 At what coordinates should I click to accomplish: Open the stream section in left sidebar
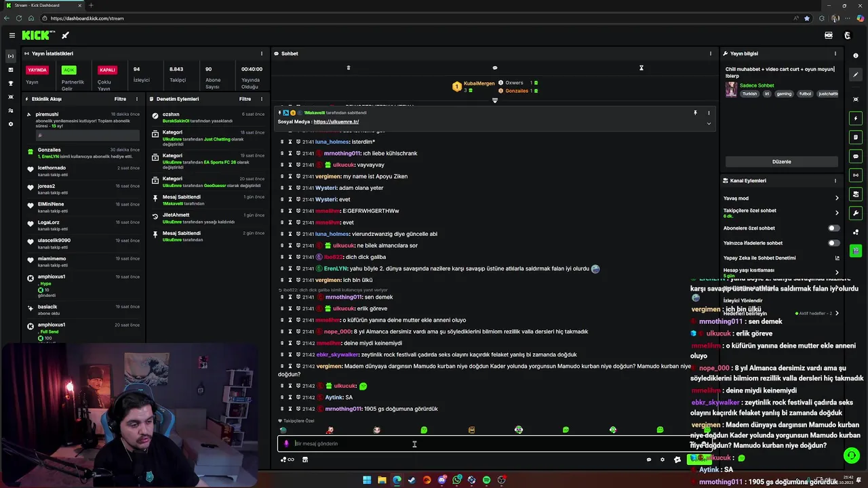coord(10,56)
